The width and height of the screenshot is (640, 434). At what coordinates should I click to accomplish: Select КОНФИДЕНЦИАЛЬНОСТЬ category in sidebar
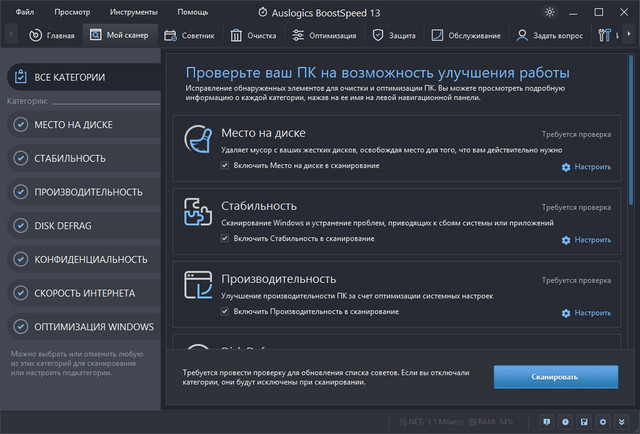point(79,259)
